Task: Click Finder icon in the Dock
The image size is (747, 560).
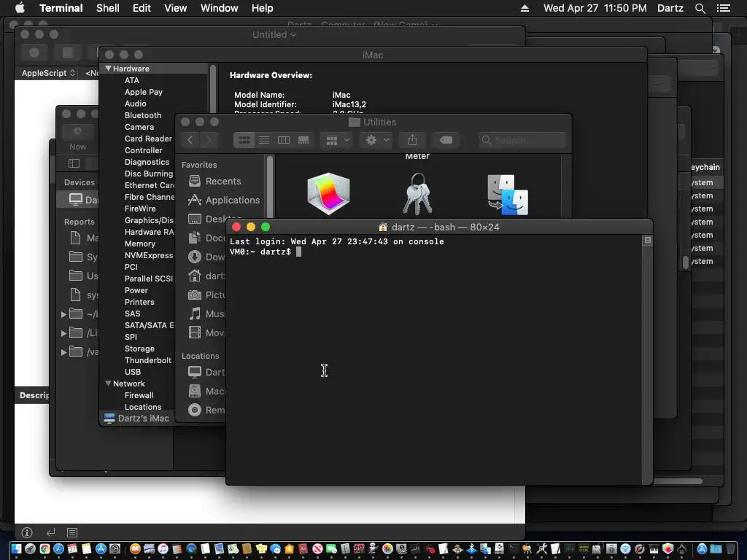Action: [x=16, y=548]
